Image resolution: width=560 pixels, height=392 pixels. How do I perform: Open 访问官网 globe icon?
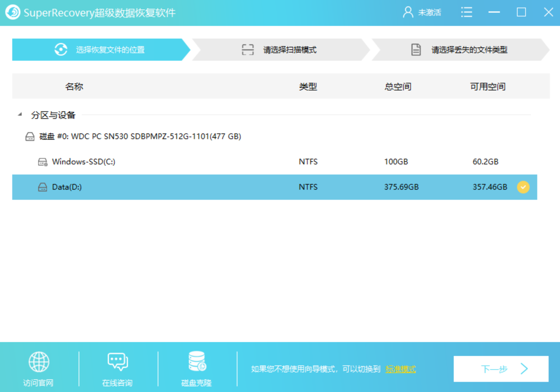(39, 362)
